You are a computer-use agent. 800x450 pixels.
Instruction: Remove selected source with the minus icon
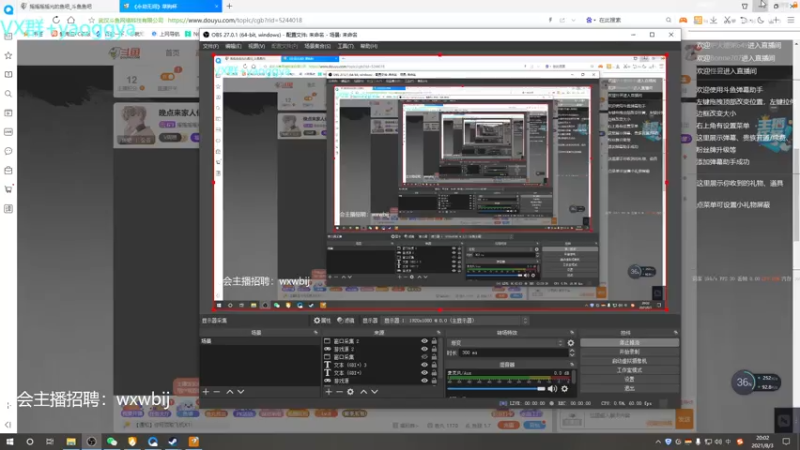point(339,392)
